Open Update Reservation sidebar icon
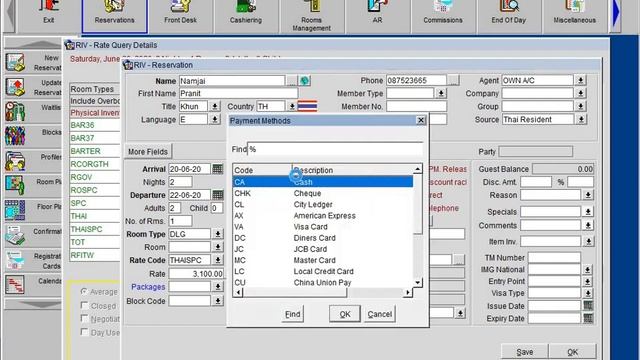Image resolution: width=640 pixels, height=360 pixels. (15, 87)
